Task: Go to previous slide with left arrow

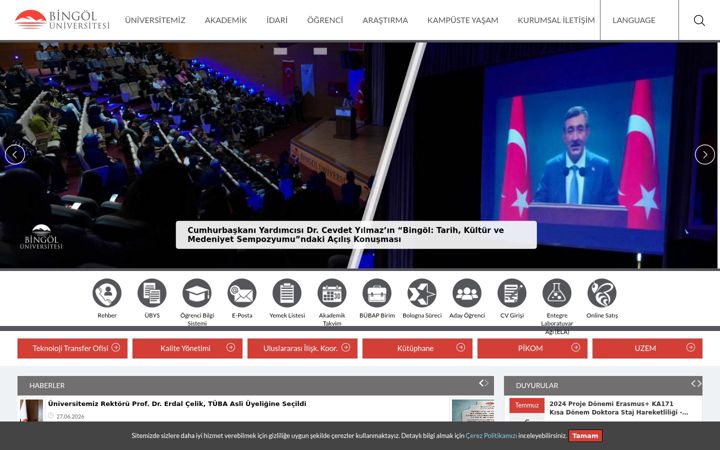Action: coord(15,155)
